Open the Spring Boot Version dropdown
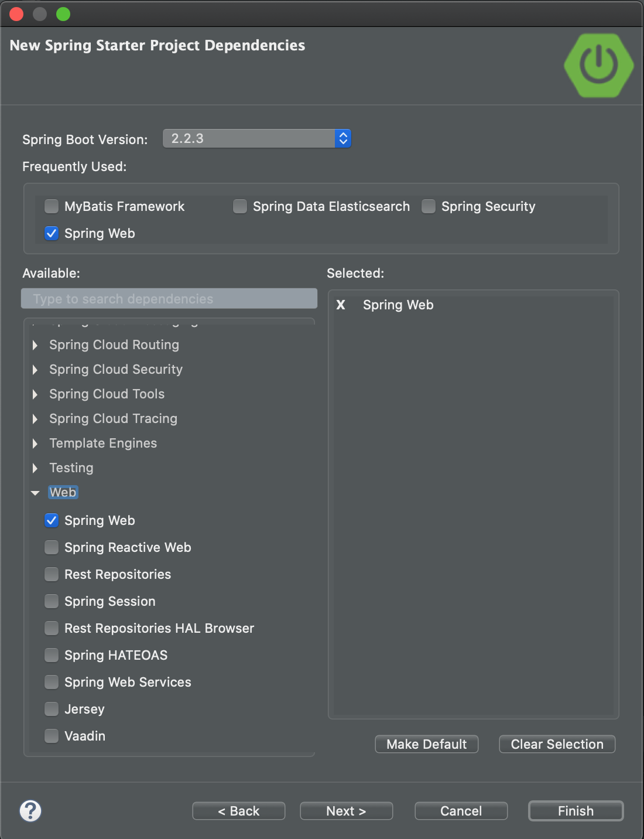This screenshot has width=644, height=839. (x=256, y=138)
